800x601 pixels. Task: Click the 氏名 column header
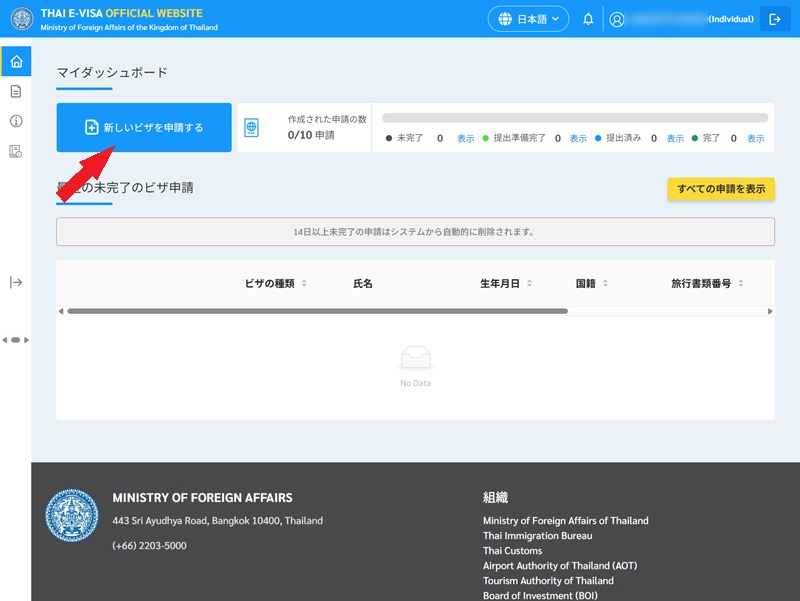click(363, 284)
